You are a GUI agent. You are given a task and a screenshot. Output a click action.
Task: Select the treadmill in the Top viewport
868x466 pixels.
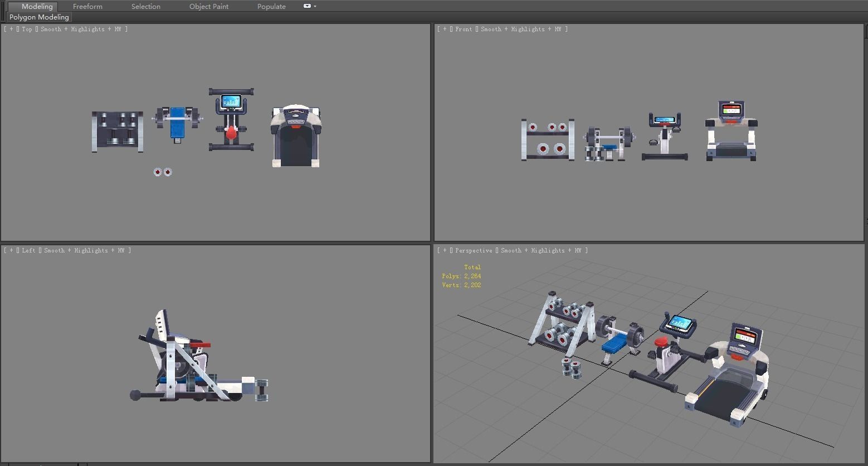tap(296, 136)
